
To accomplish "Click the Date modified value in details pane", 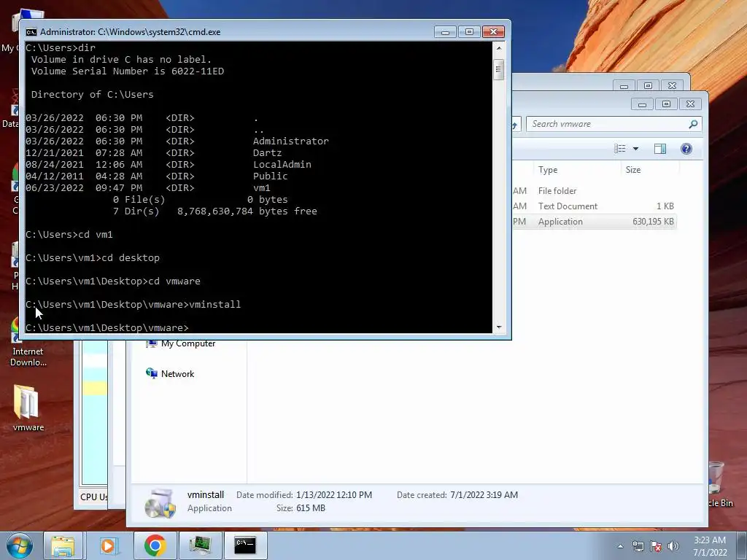I will (334, 495).
